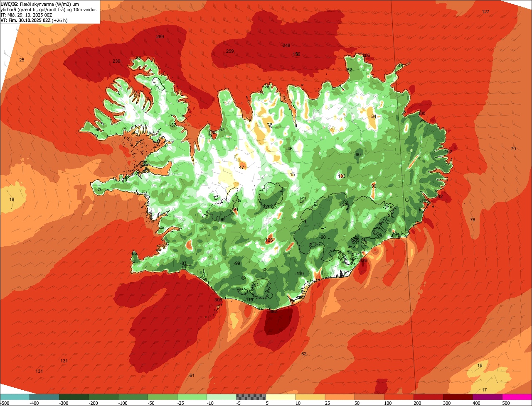Viewport: 532px width, 406px height.
Task: Click the map value -99 in southern Iceland
Action: pos(237,263)
